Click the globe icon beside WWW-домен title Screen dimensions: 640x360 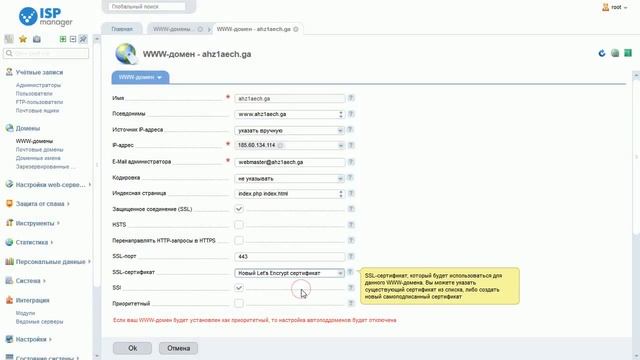click(x=126, y=54)
